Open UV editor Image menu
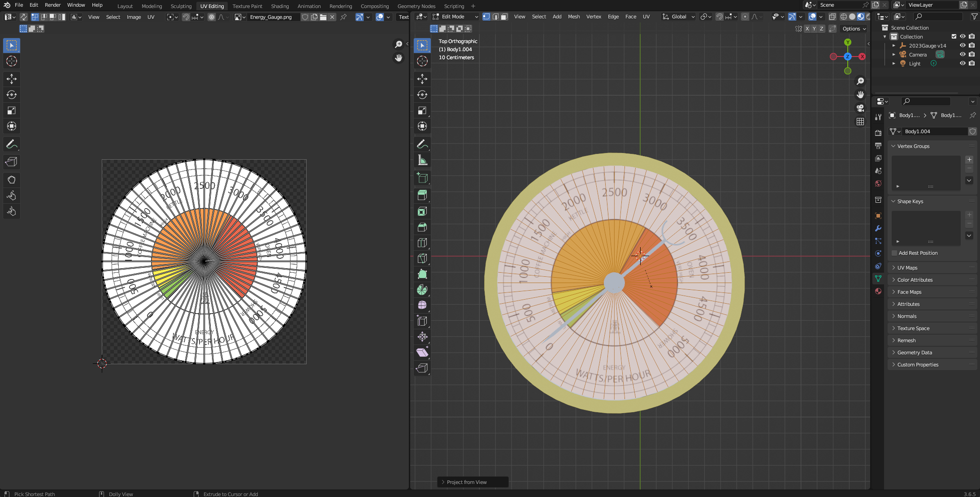This screenshot has width=980, height=497. point(134,17)
